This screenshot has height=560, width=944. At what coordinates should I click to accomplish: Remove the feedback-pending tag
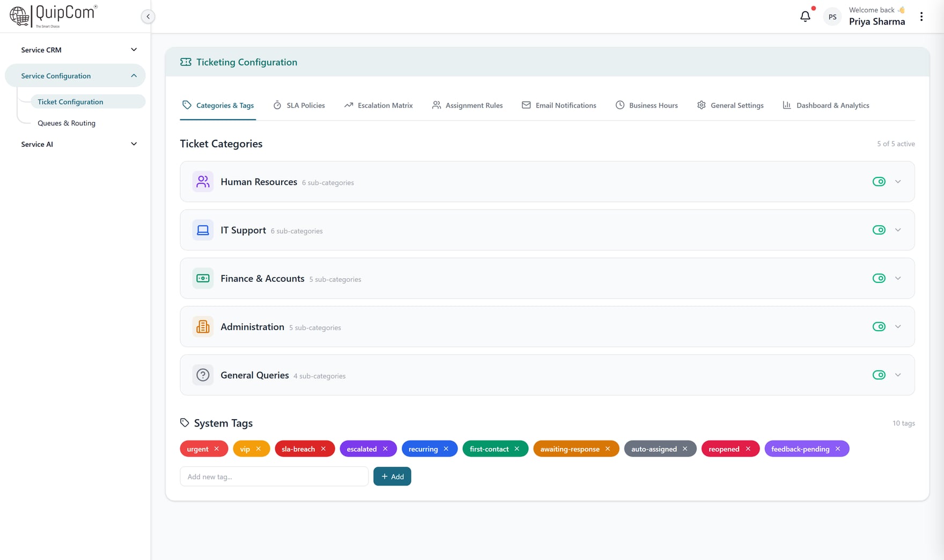[x=838, y=449]
